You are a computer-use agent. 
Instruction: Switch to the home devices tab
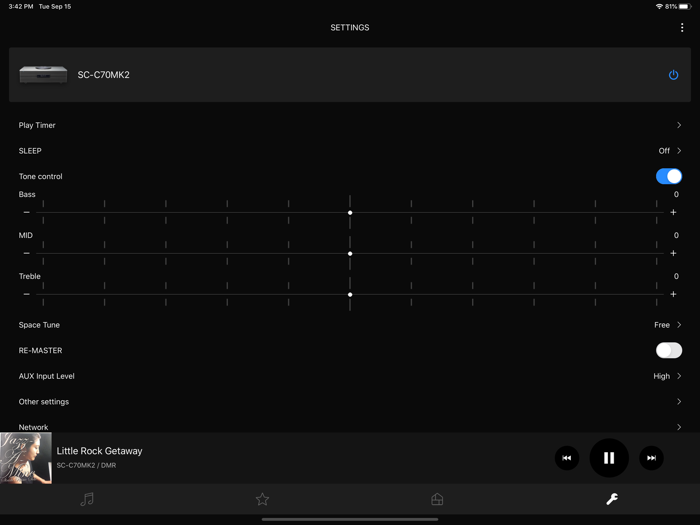click(x=437, y=499)
